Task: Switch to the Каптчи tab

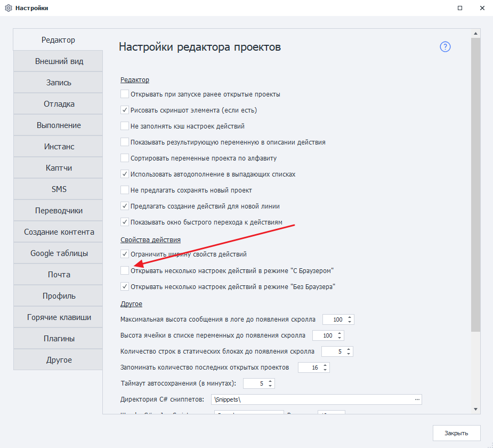Action: [58, 168]
